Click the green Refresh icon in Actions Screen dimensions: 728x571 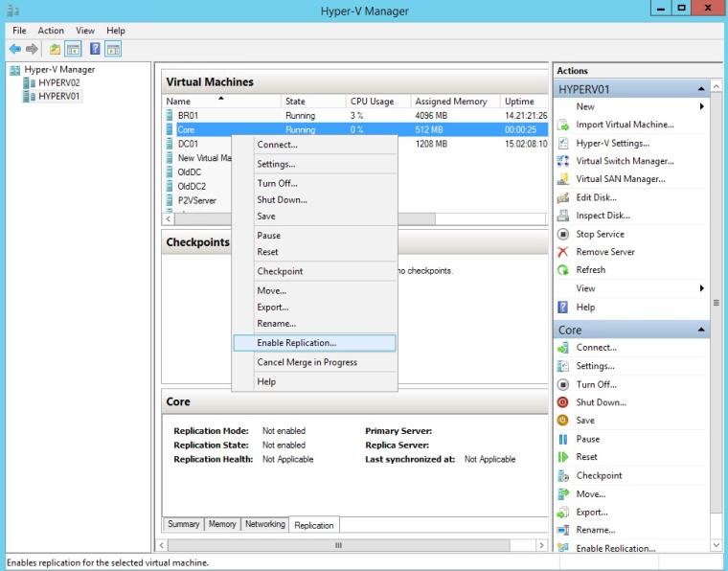(x=563, y=270)
